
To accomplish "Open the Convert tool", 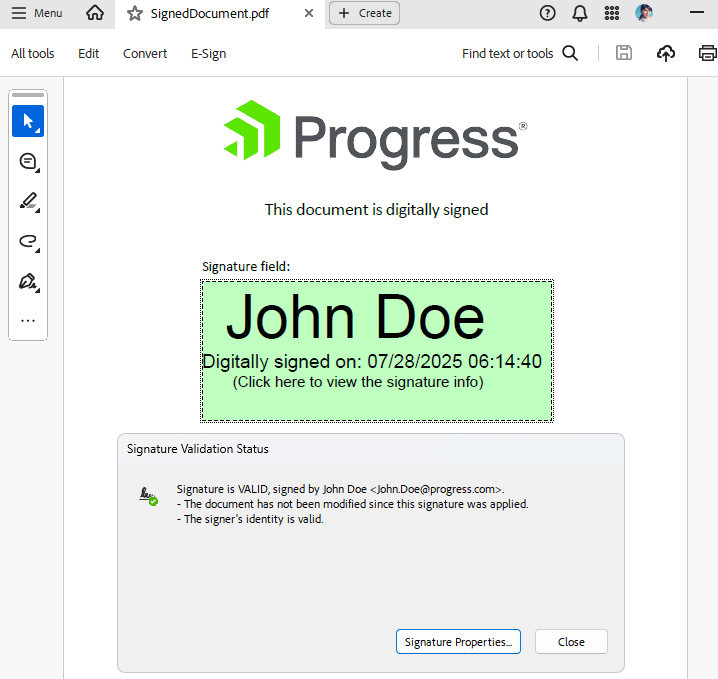I will [145, 54].
